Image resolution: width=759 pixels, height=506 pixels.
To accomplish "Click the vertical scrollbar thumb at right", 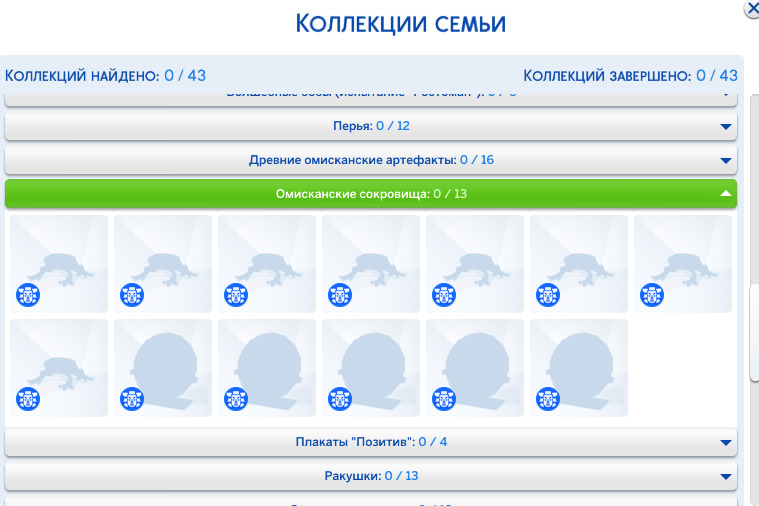I will 755,333.
